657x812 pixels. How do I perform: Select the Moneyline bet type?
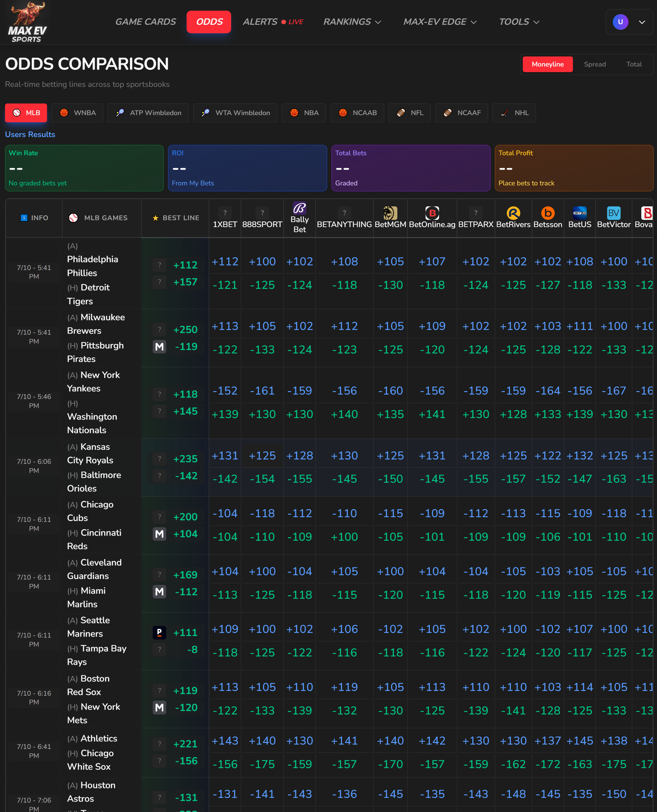tap(547, 64)
